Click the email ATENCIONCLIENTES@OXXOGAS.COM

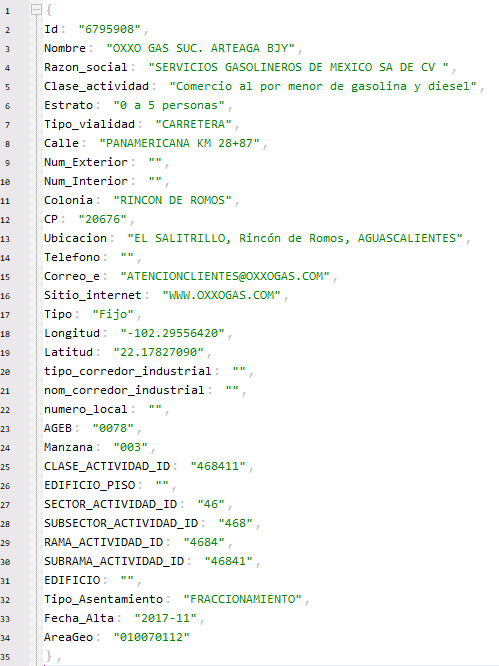click(x=225, y=276)
